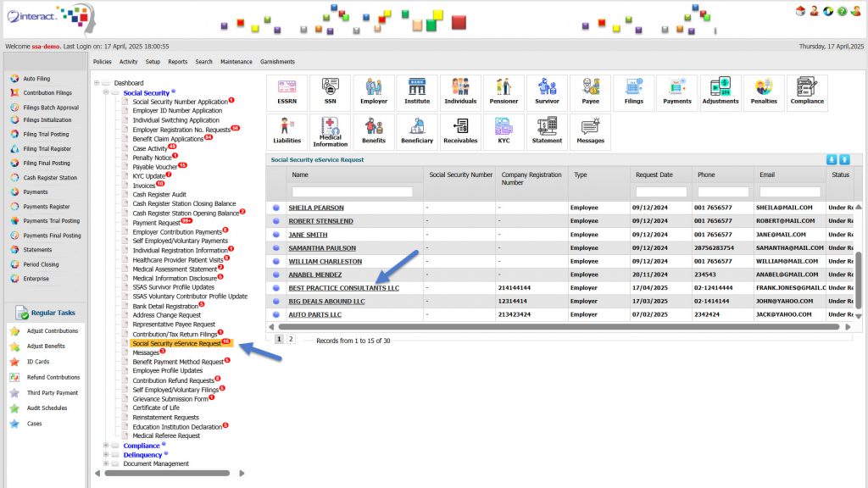The image size is (868, 488).
Task: Open the ESSRN module icon
Action: [287, 92]
